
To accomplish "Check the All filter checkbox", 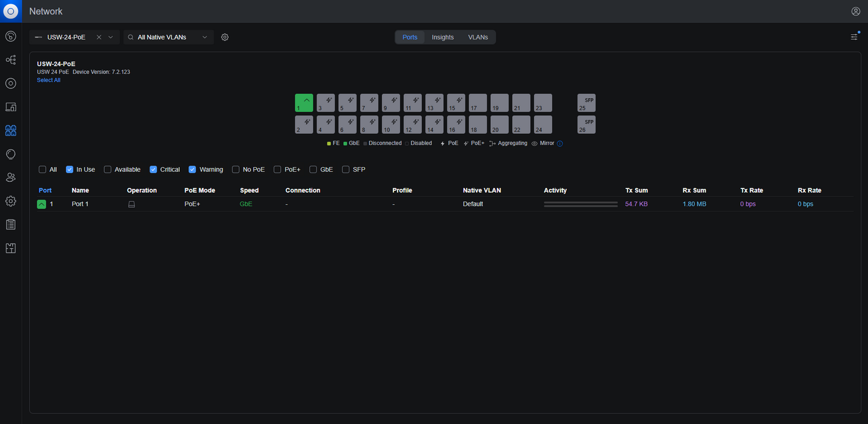I will (42, 170).
